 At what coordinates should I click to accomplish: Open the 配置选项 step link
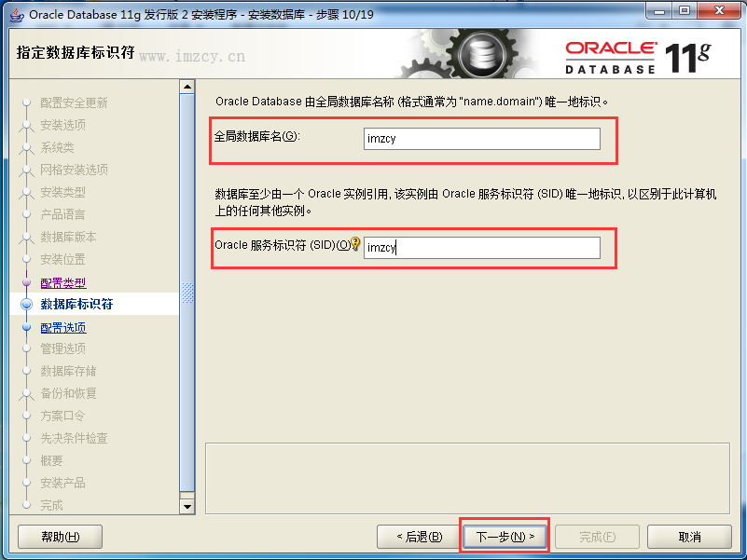pos(62,328)
